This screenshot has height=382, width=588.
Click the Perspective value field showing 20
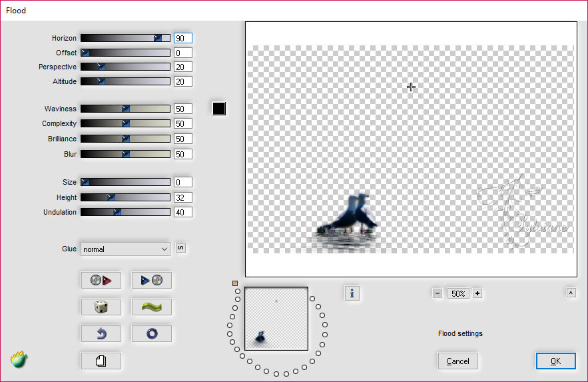point(183,67)
